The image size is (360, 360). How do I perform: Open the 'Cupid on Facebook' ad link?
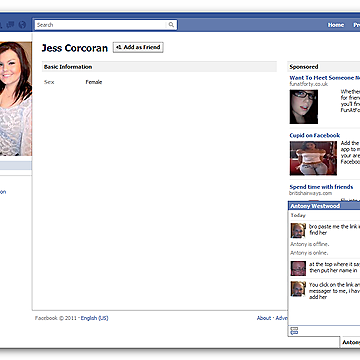click(314, 135)
